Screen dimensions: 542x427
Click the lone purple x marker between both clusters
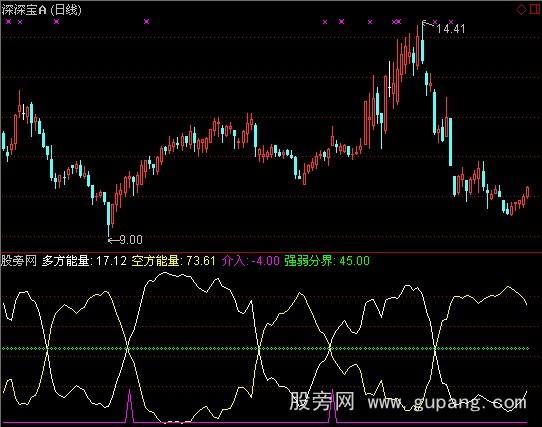[x=147, y=21]
